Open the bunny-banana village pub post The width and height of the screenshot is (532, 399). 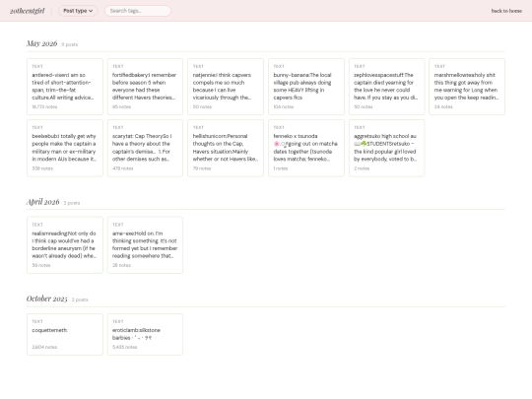(x=306, y=87)
